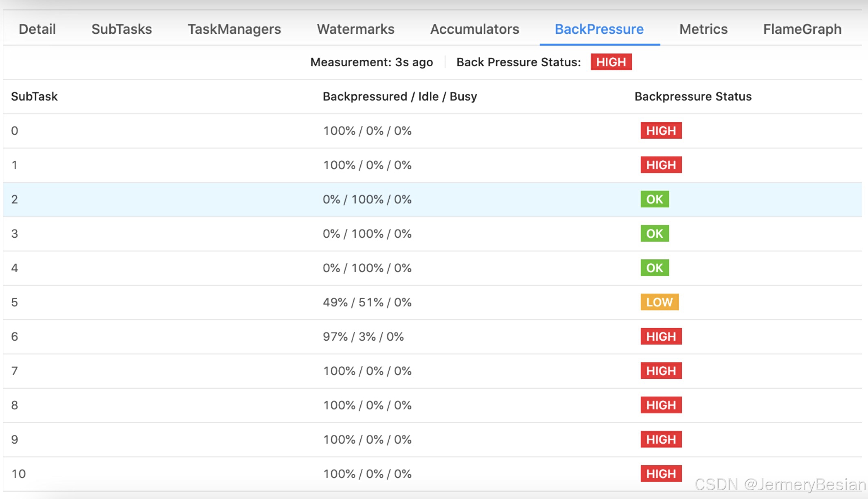Go to the Watermarks tab
The height and width of the screenshot is (499, 868).
356,29
